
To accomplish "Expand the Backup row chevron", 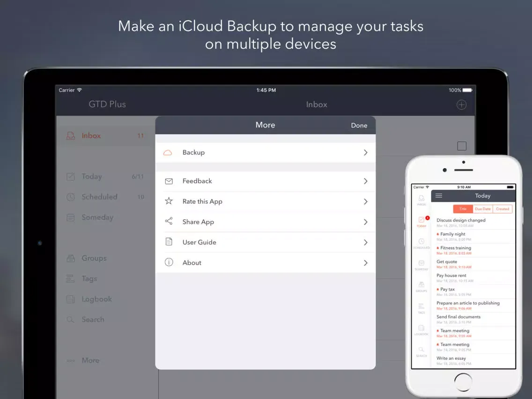I will coord(365,153).
